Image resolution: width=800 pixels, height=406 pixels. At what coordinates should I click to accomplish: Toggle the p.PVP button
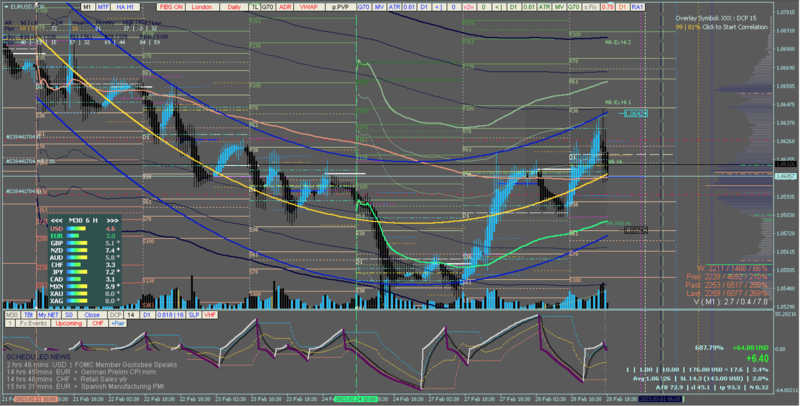[340, 7]
